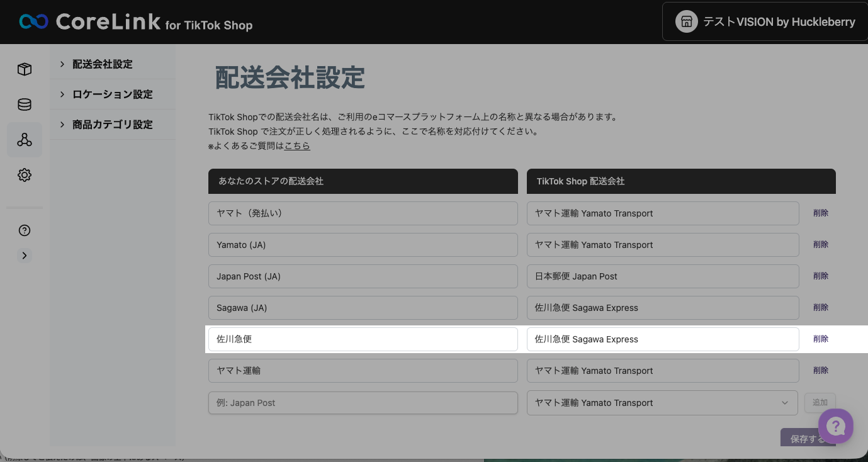This screenshot has width=868, height=462.
Task: Click TikTok carrier field in Sagawa (JA) row
Action: point(663,308)
